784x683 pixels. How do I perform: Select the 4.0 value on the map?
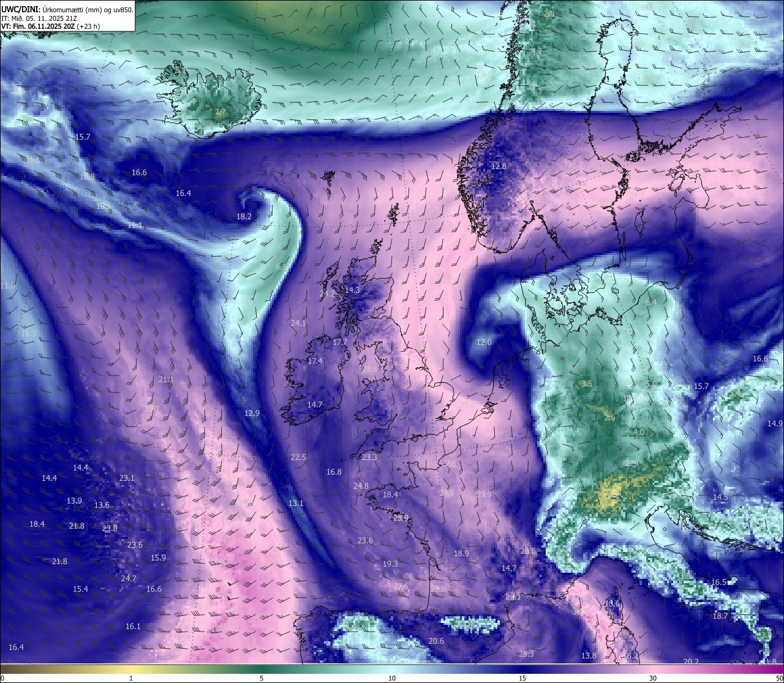[638, 432]
